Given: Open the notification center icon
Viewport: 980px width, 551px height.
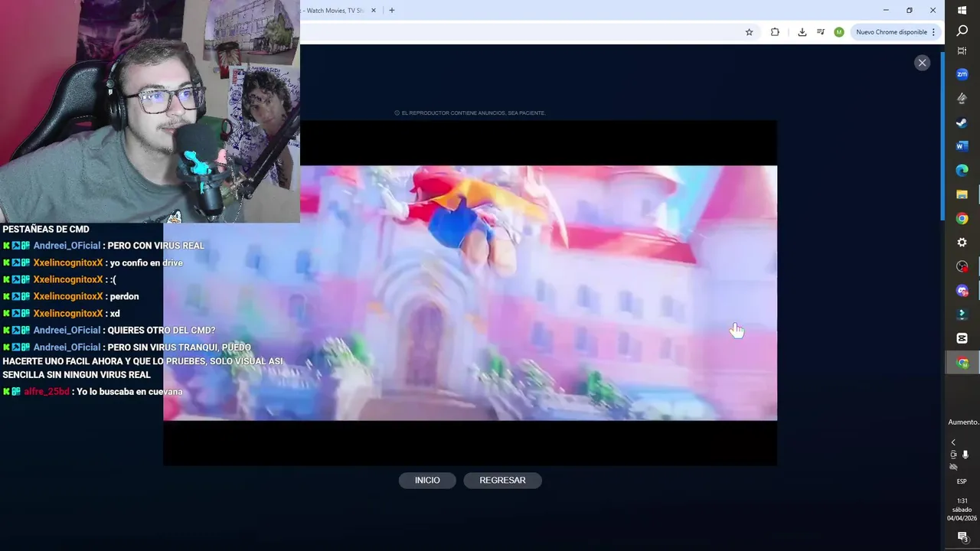Looking at the screenshot, I should pos(962,537).
